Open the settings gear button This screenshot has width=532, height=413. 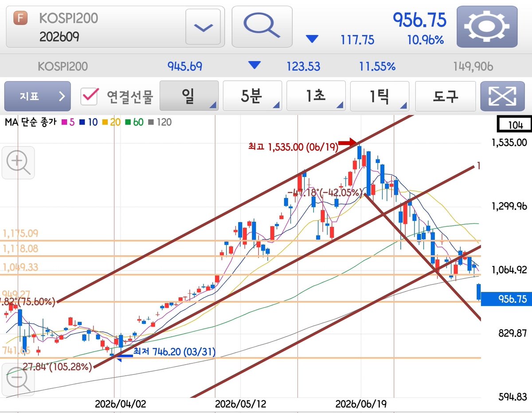(487, 27)
